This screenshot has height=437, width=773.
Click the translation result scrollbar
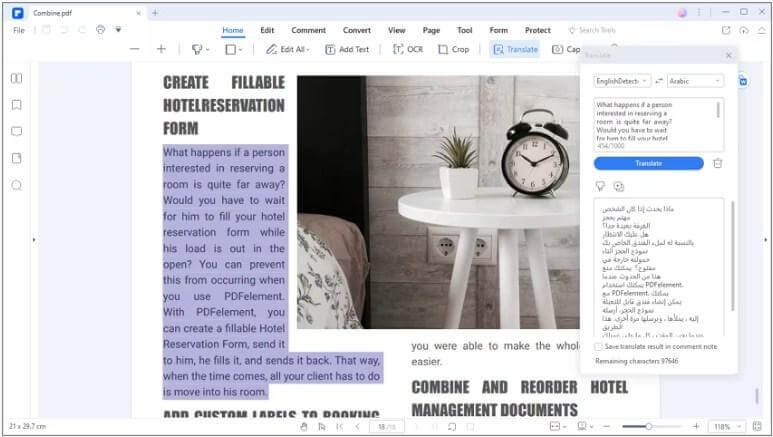733,256
